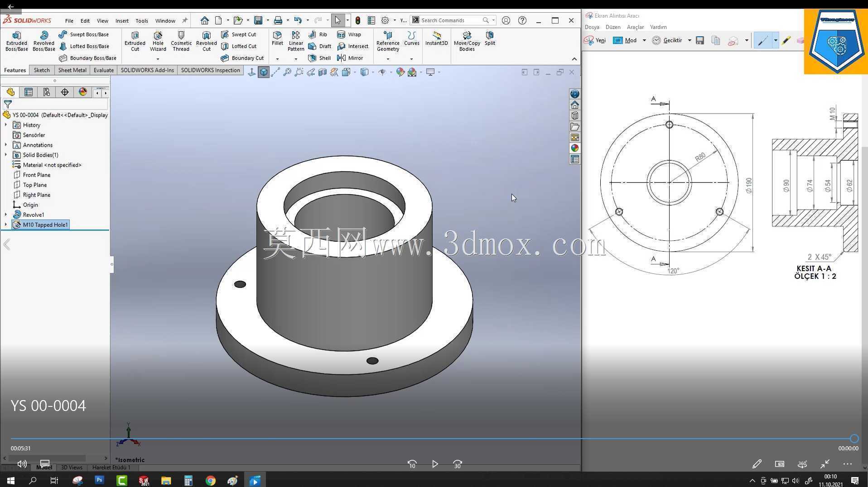Open the DisplayManager tab icon
The width and height of the screenshot is (868, 487).
83,92
